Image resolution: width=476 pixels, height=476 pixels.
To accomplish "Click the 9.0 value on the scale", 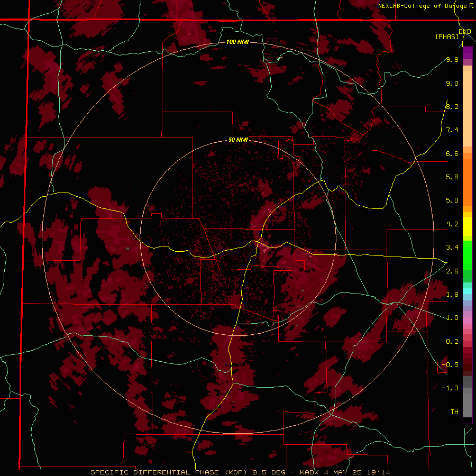I will (452, 83).
